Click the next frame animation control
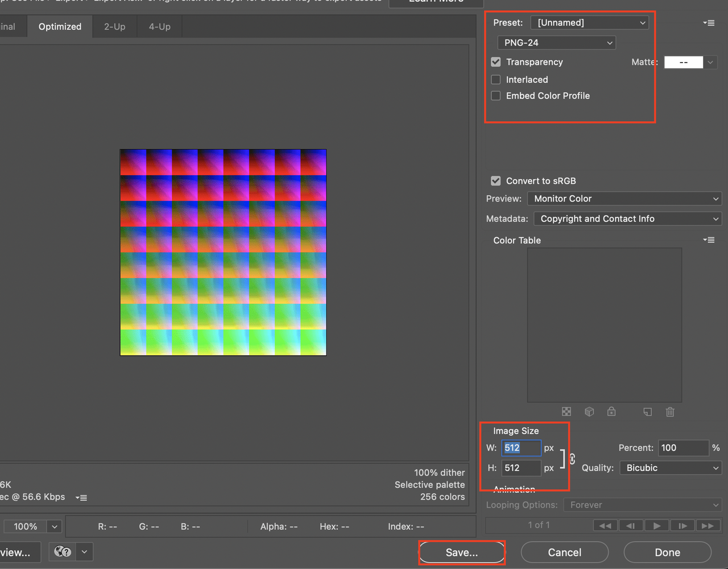The width and height of the screenshot is (728, 569). pyautogui.click(x=682, y=526)
